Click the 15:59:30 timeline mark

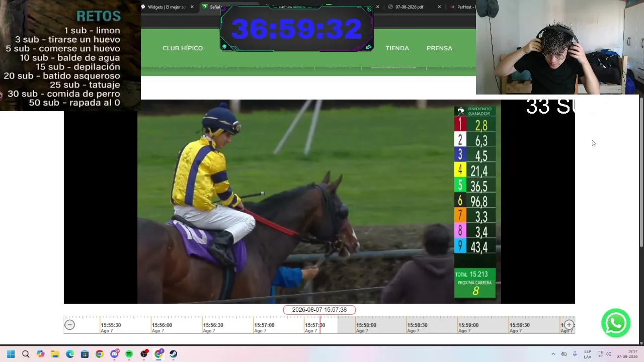coord(520,325)
